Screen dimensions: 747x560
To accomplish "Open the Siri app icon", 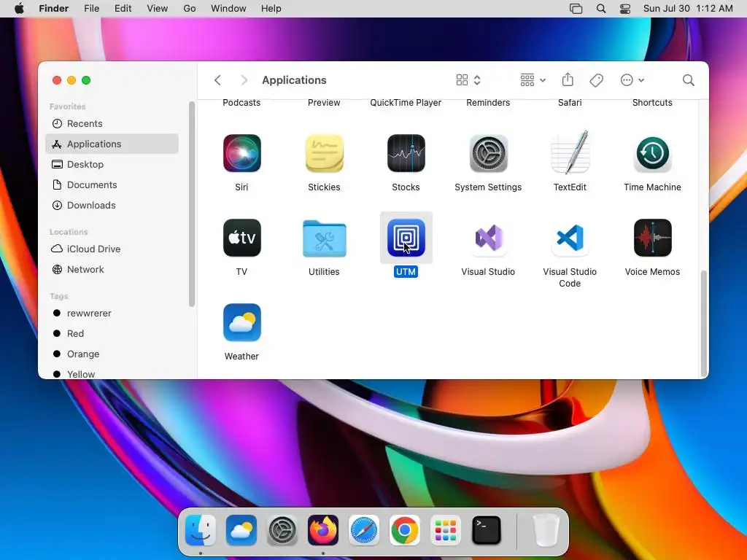I will [x=241, y=153].
